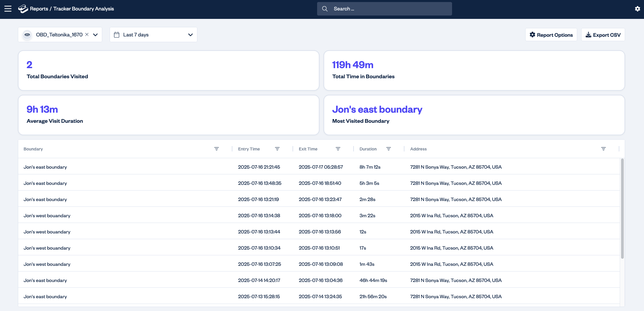Open the hamburger navigation menu
This screenshot has height=311, width=644.
tap(8, 9)
